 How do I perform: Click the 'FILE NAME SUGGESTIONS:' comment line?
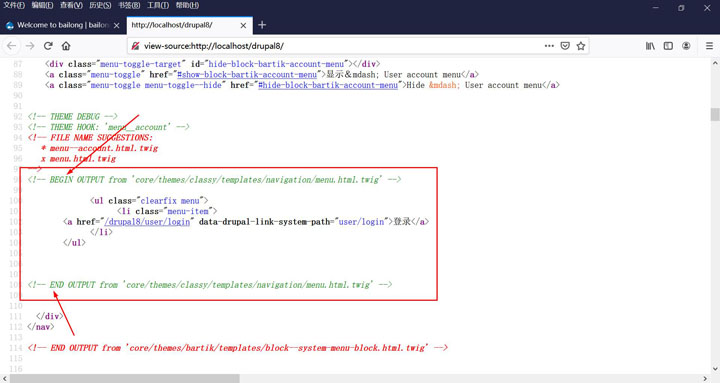click(90, 138)
